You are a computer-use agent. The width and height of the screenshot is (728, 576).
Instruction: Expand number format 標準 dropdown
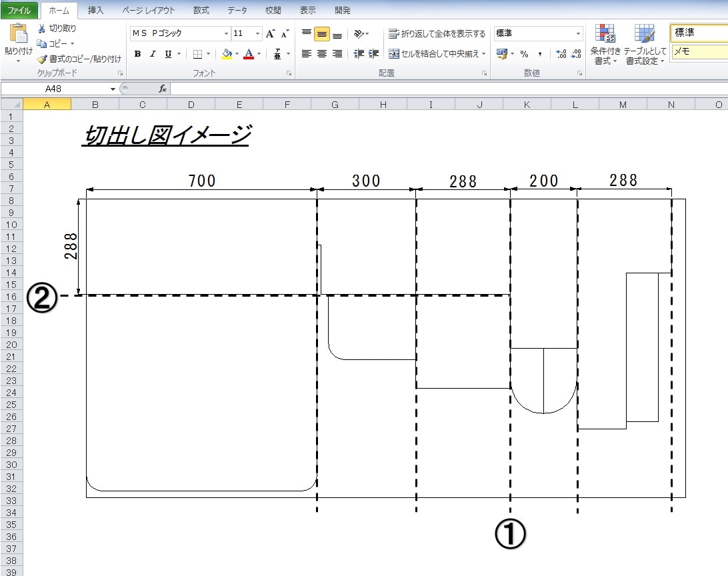(x=579, y=33)
